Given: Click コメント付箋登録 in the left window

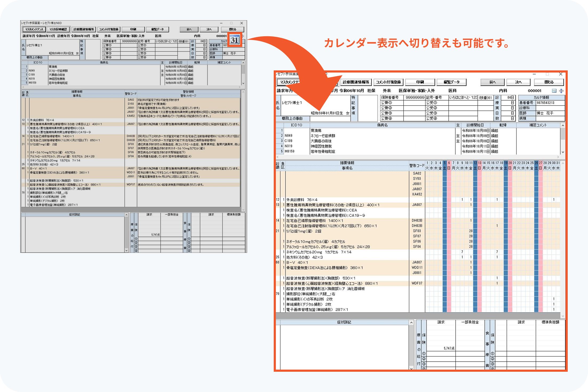Looking at the screenshot, I should click(109, 29).
